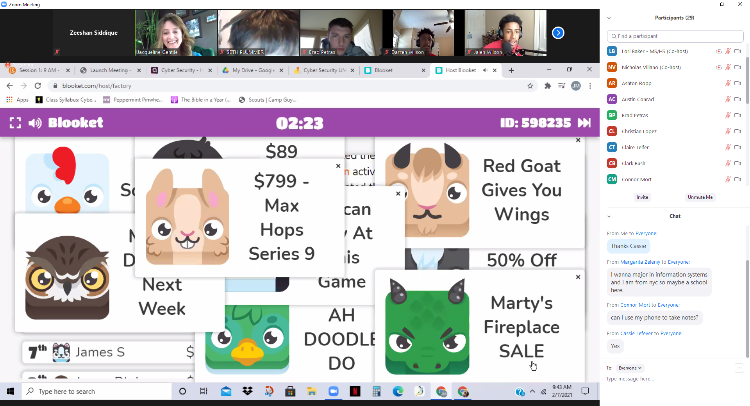Click the Unmute Me button
Screen dimensions: 750x406
[700, 197]
